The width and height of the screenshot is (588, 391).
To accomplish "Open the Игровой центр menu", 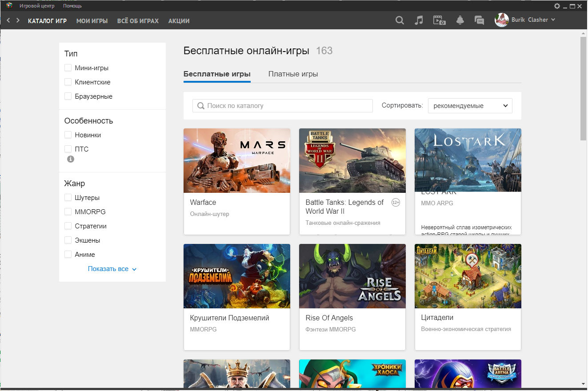I will [37, 6].
